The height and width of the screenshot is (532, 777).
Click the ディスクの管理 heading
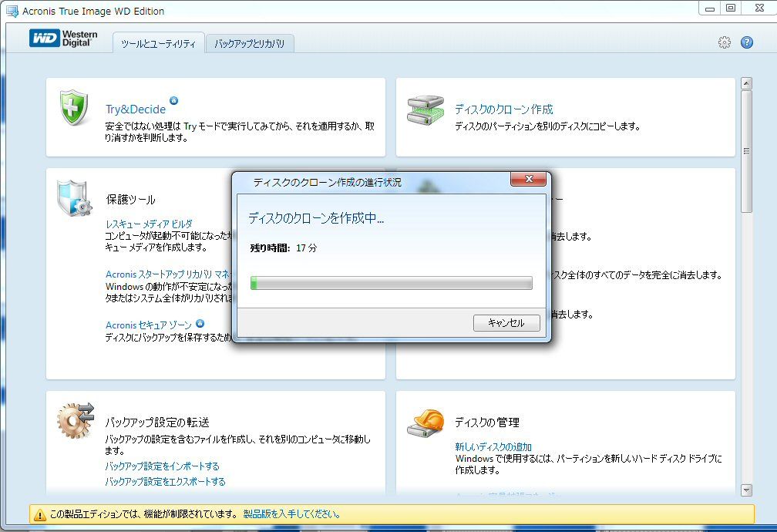click(487, 423)
